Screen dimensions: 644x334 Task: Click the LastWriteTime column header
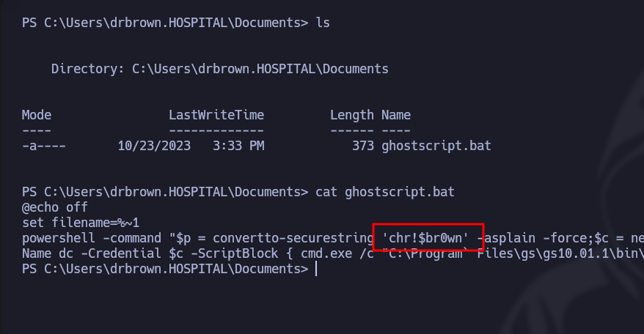tap(216, 115)
